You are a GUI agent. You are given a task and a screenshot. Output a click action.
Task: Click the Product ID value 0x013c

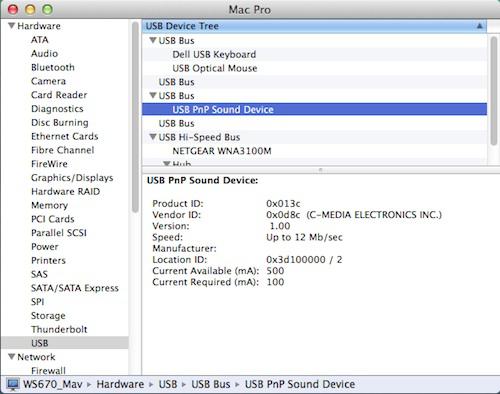pos(283,203)
